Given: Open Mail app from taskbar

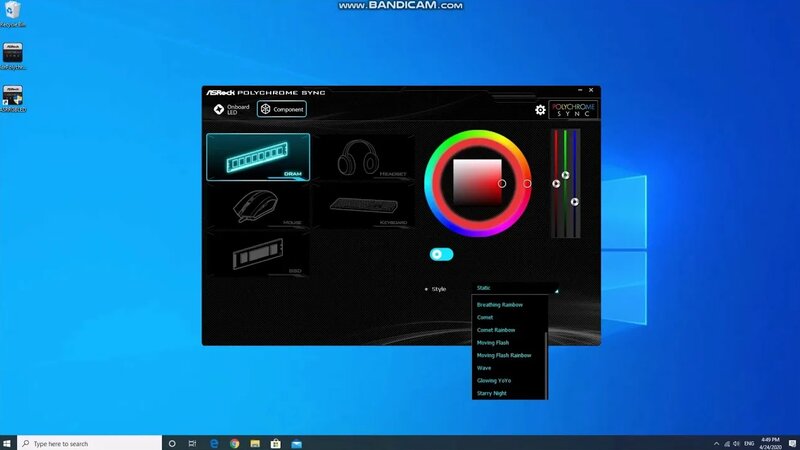Looking at the screenshot, I should point(296,443).
